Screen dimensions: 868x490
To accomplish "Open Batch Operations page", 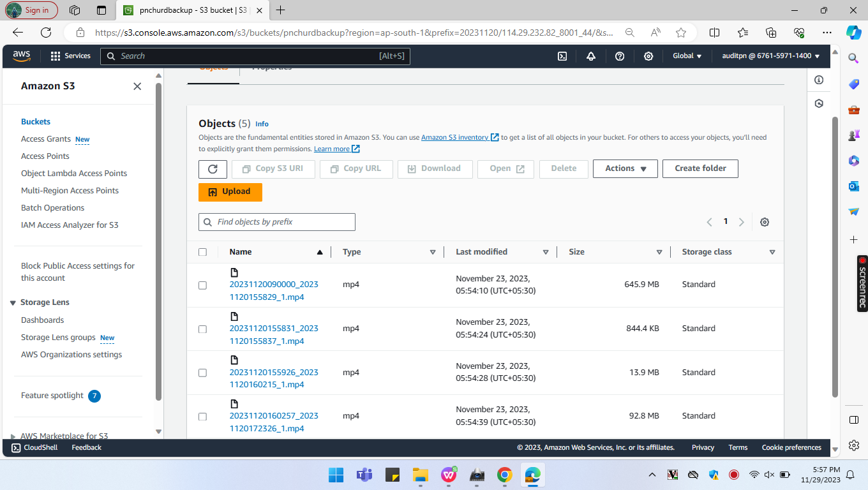I will [52, 208].
